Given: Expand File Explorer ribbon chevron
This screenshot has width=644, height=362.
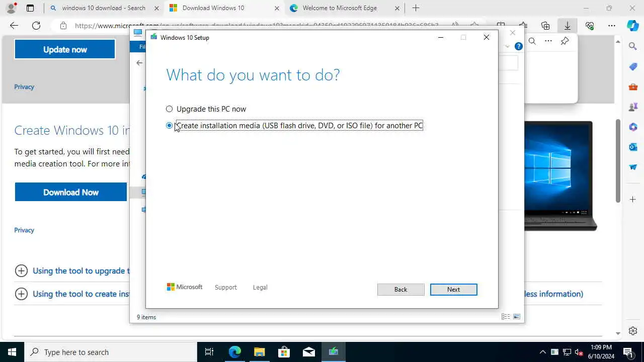Looking at the screenshot, I should [507, 46].
